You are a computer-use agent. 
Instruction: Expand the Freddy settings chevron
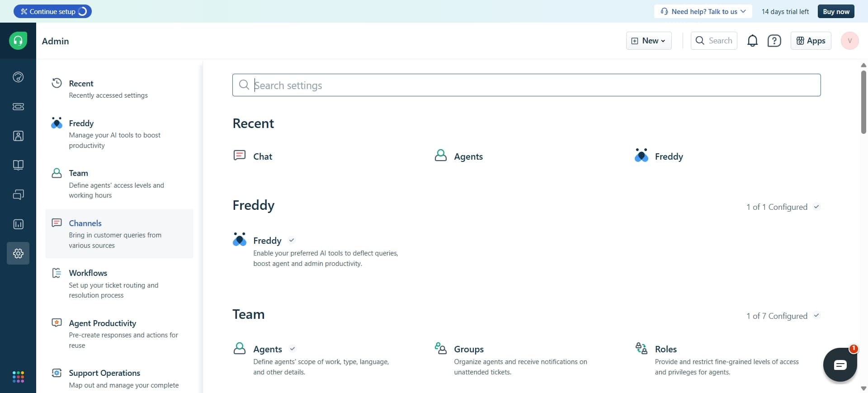[x=291, y=240]
